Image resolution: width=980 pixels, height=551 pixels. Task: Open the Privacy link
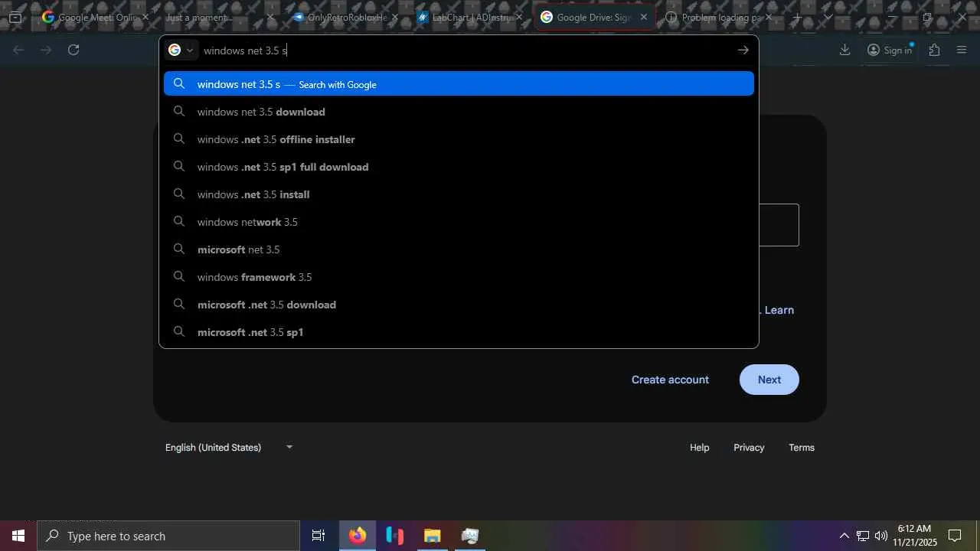click(x=749, y=448)
